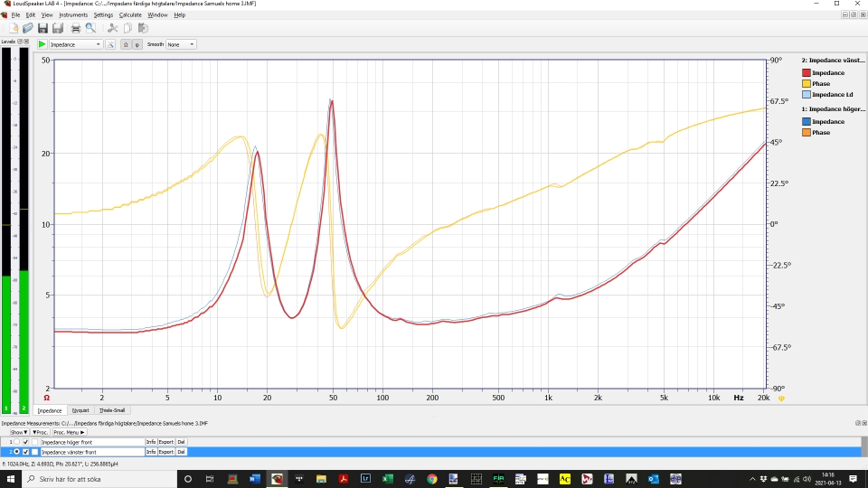The image size is (868, 488).
Task: Open the Edit menu
Action: tap(31, 15)
